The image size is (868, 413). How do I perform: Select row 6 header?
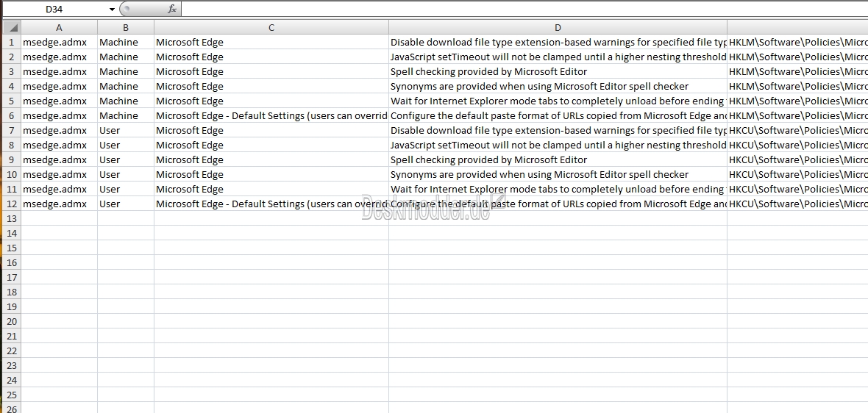click(x=12, y=115)
